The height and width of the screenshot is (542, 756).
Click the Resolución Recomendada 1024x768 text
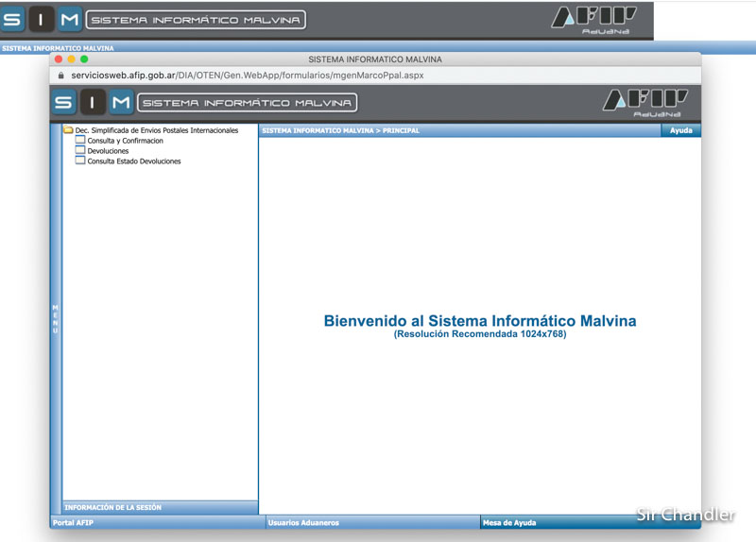[x=480, y=334]
